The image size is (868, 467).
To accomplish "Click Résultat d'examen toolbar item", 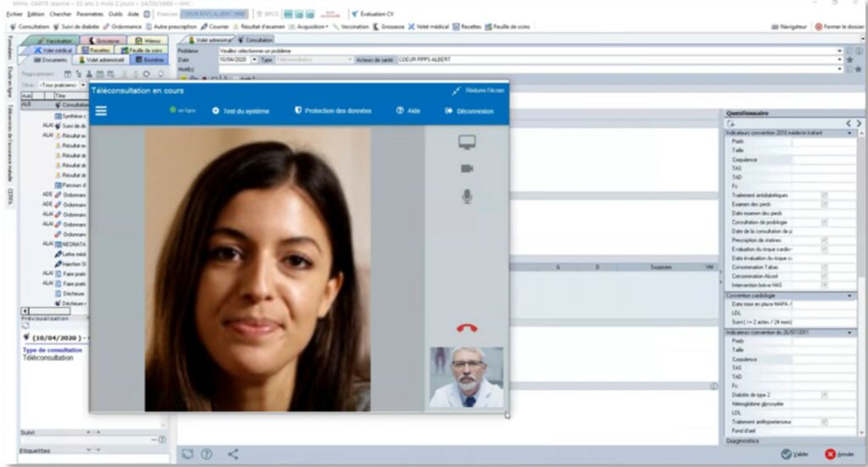I will (x=259, y=26).
